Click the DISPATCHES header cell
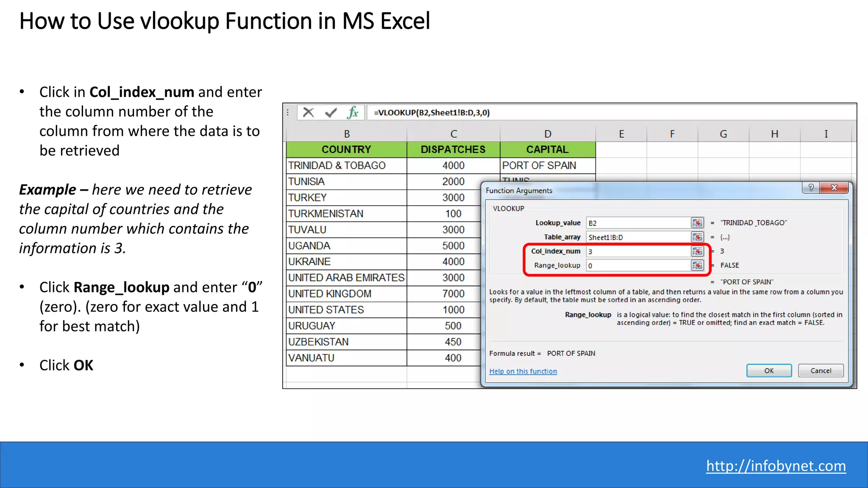Viewport: 868px width, 488px height. 453,150
